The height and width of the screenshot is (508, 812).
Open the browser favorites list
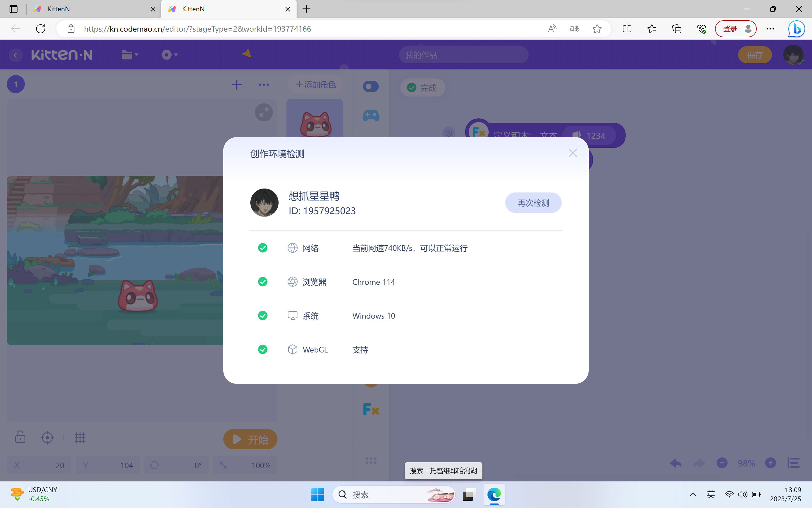pos(652,29)
